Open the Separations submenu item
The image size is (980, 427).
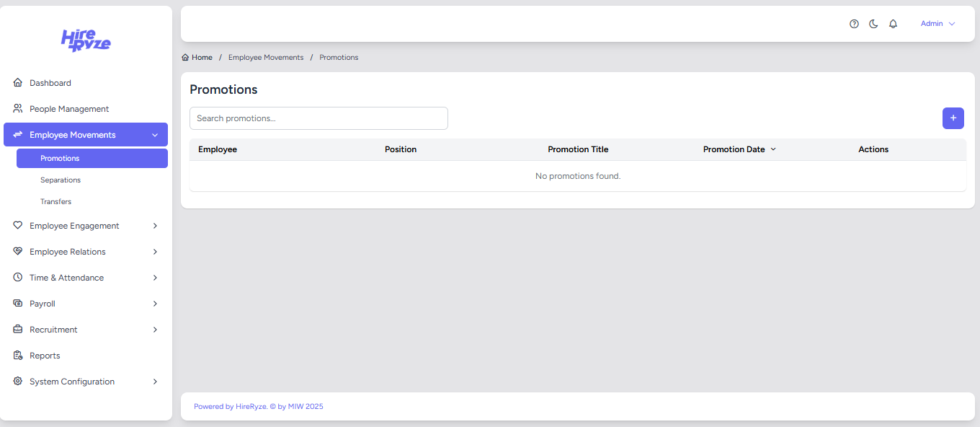(61, 180)
